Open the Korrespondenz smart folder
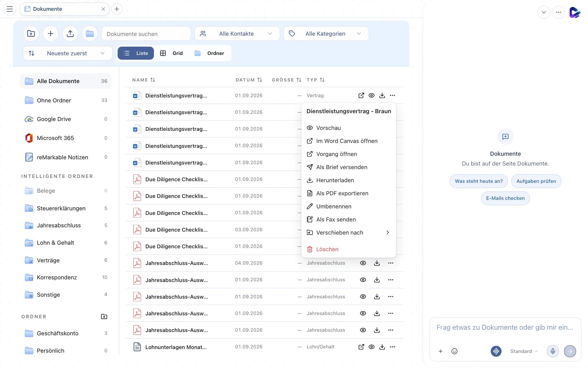588x368 pixels. [66, 277]
